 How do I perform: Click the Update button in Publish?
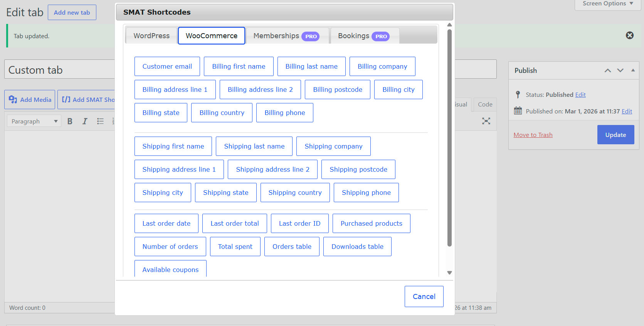[615, 135]
